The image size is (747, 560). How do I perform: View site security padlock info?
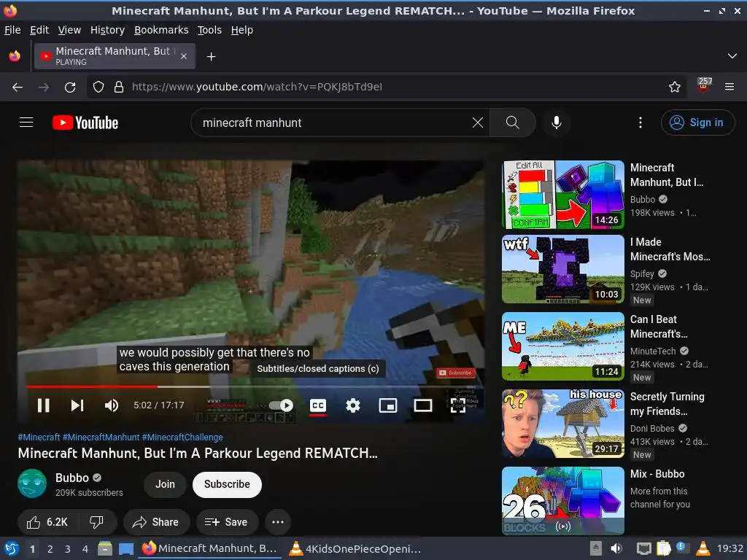click(119, 87)
